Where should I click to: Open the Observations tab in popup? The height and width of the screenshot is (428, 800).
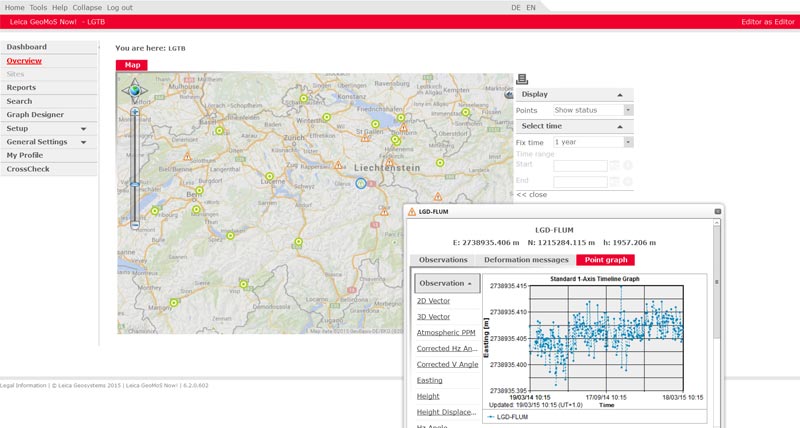443,260
